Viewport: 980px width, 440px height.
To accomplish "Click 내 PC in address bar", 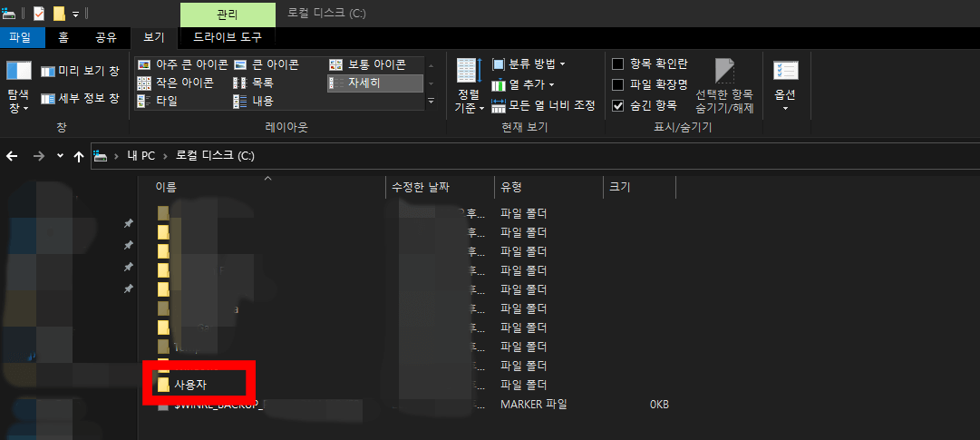I will [141, 156].
